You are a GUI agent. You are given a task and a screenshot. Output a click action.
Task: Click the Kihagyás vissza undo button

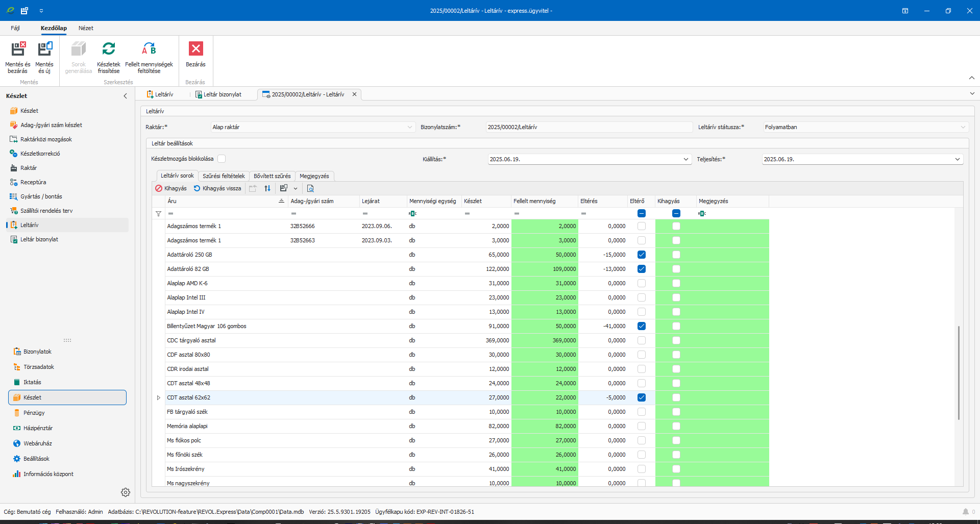[x=217, y=188]
